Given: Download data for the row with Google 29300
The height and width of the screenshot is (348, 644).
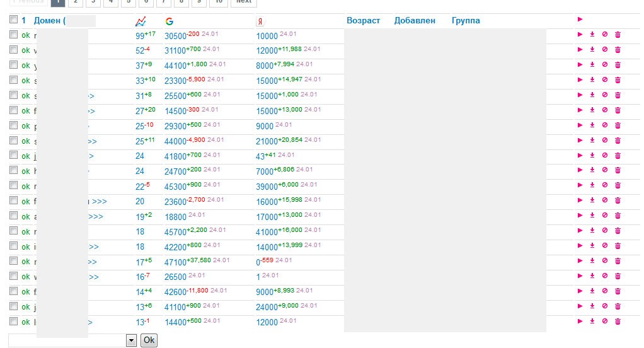Looking at the screenshot, I should (592, 125).
